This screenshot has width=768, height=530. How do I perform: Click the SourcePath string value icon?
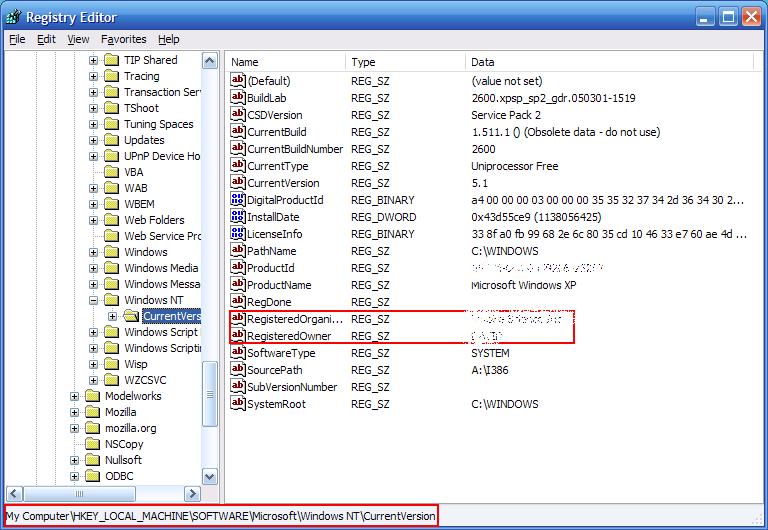coord(238,369)
